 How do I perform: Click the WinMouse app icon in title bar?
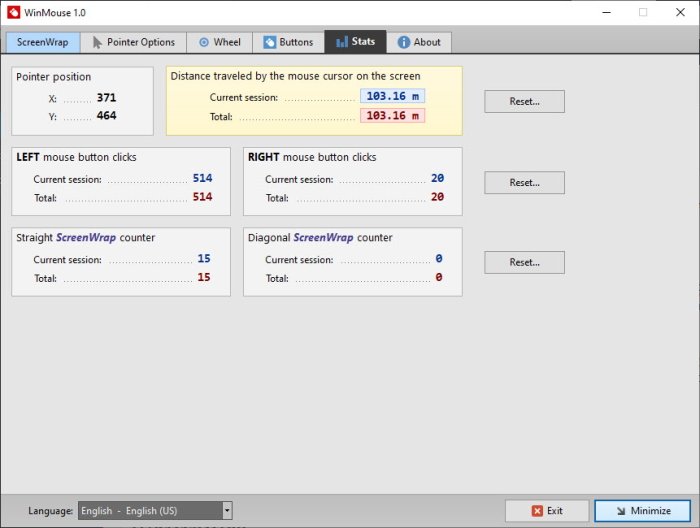(x=13, y=12)
